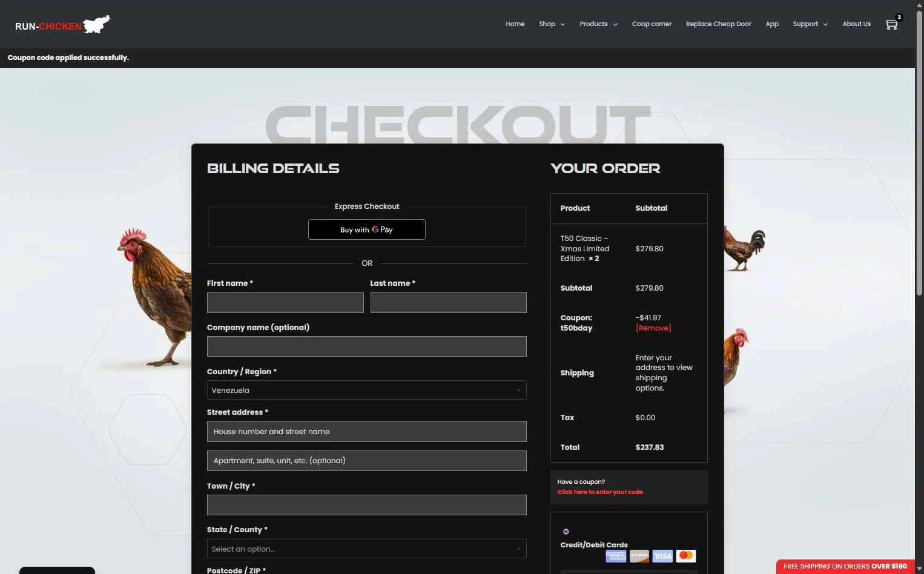Click the Total amount $237.83
Viewport: 924px width, 574px height.
coord(650,447)
